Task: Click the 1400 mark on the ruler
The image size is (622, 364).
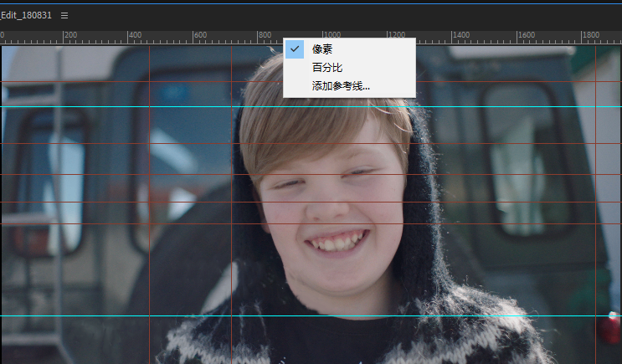Action: point(460,36)
